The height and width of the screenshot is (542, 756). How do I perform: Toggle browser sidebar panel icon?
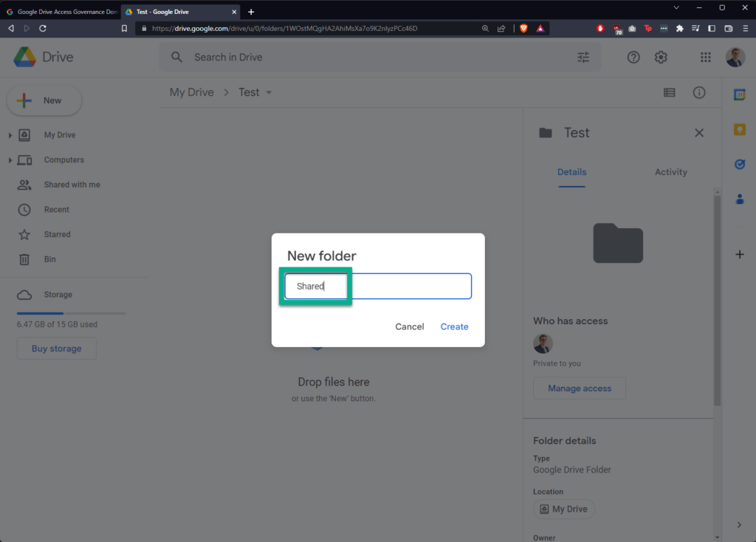coord(712,29)
